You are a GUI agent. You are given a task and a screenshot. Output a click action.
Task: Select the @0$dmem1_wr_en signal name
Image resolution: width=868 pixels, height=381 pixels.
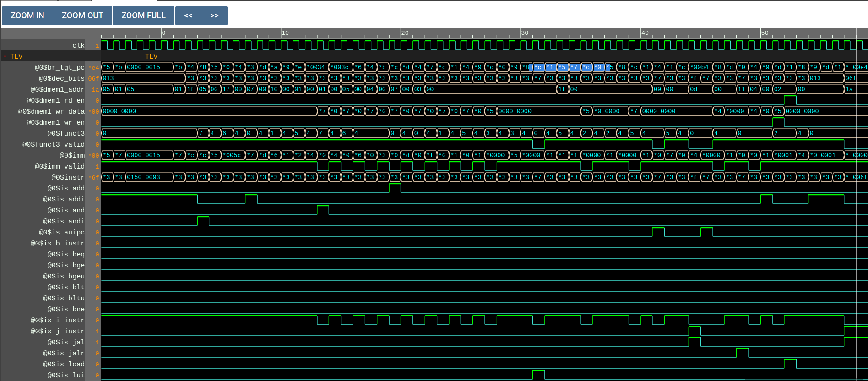click(55, 122)
